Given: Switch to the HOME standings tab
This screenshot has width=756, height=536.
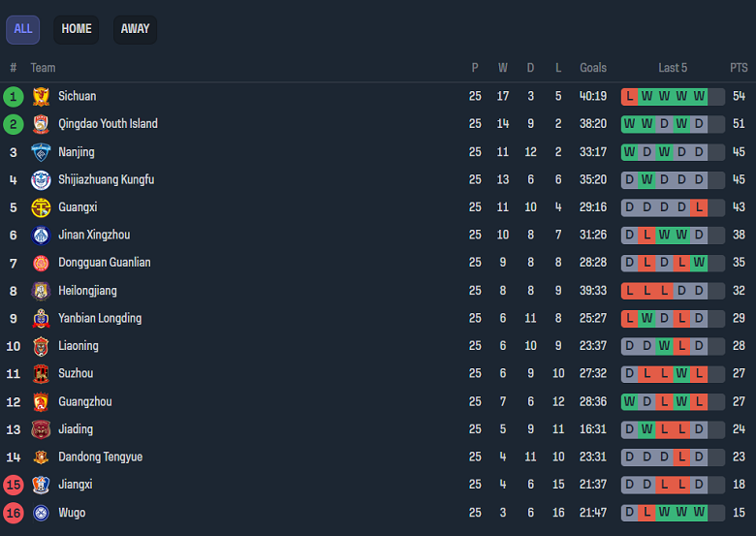Looking at the screenshot, I should pyautogui.click(x=77, y=29).
